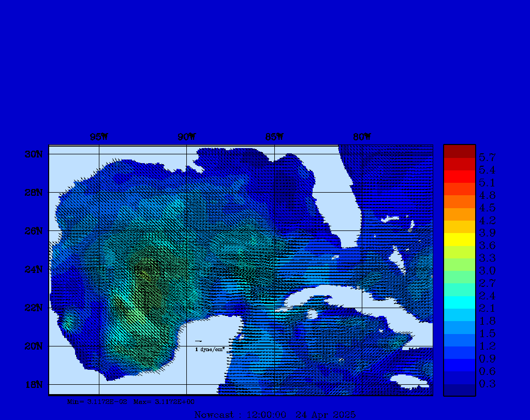The height and width of the screenshot is (420, 530).
Task: Click the 5.4 colorbar value label
Action: [487, 170]
